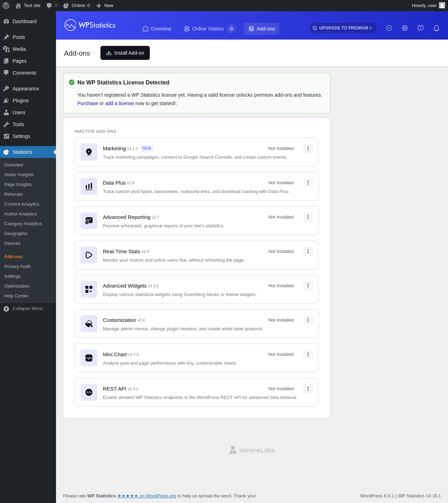This screenshot has height=503, width=448.
Task: Click the REST API code icon
Action: click(x=89, y=392)
